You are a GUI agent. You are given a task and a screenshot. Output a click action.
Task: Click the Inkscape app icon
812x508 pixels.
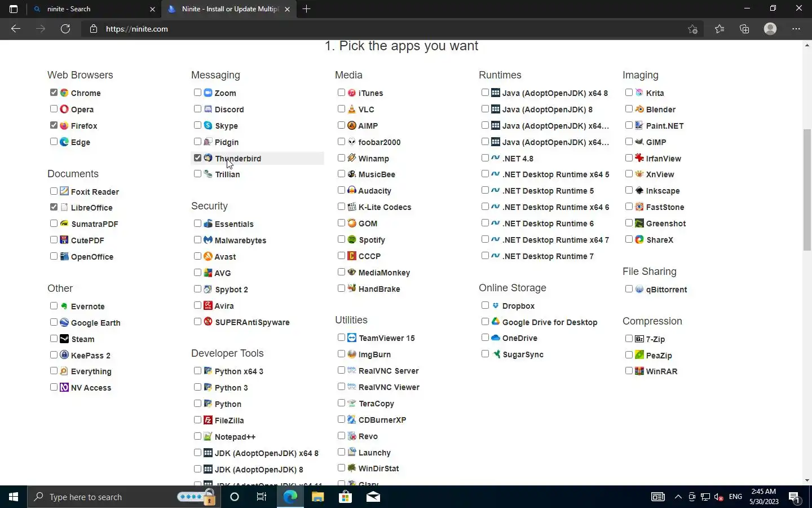[x=639, y=190]
